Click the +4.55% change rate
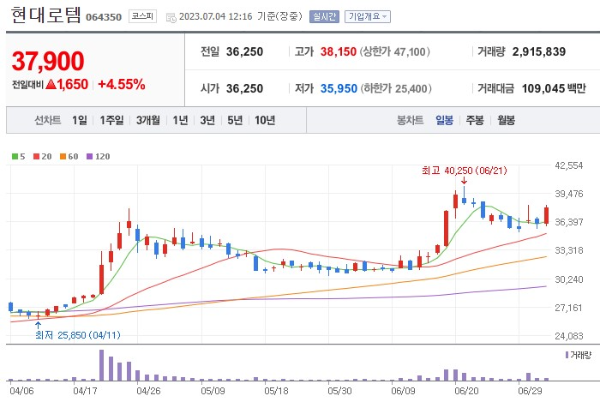Image resolution: width=600 pixels, height=407 pixels. click(122, 84)
